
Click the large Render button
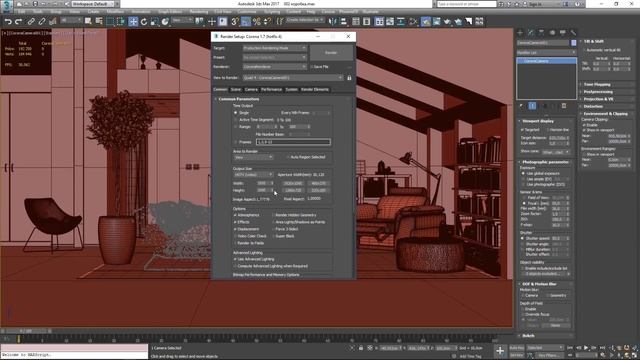pos(331,53)
